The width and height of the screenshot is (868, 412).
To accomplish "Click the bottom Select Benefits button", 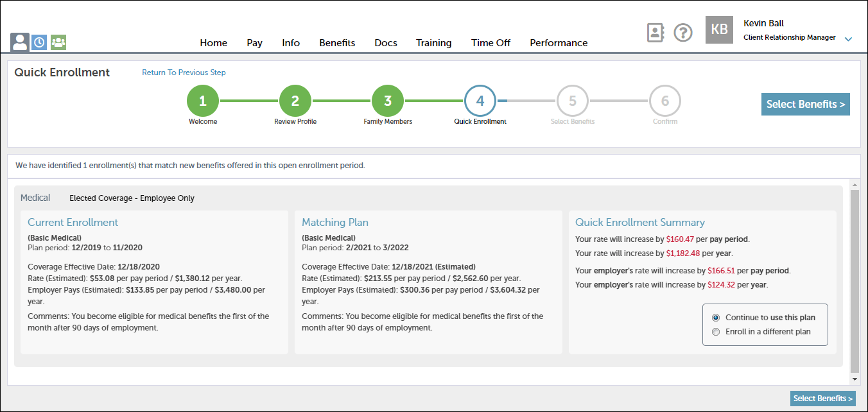I will (x=823, y=399).
